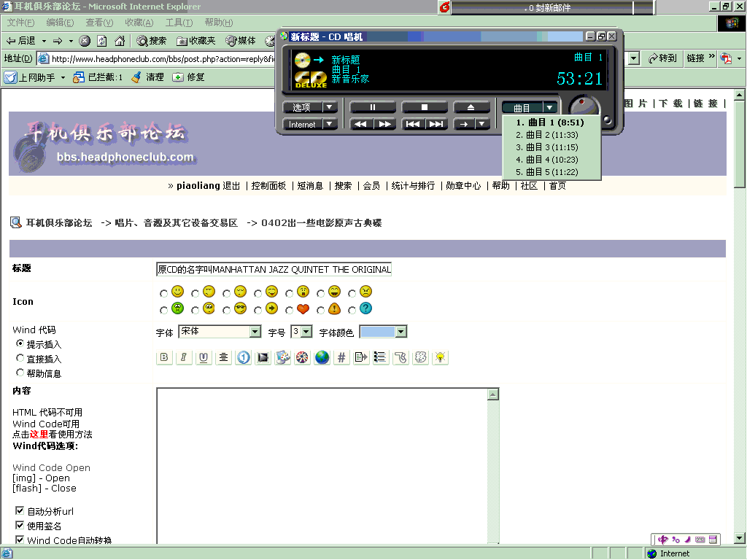
Task: Select the angry face icon radio button
Action: click(x=352, y=293)
